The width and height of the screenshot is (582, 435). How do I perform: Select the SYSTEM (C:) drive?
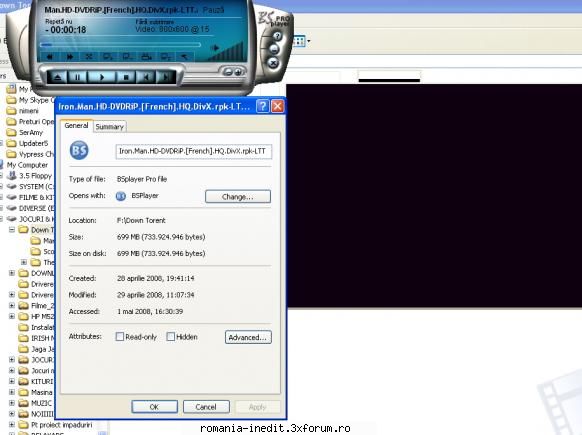[31, 187]
